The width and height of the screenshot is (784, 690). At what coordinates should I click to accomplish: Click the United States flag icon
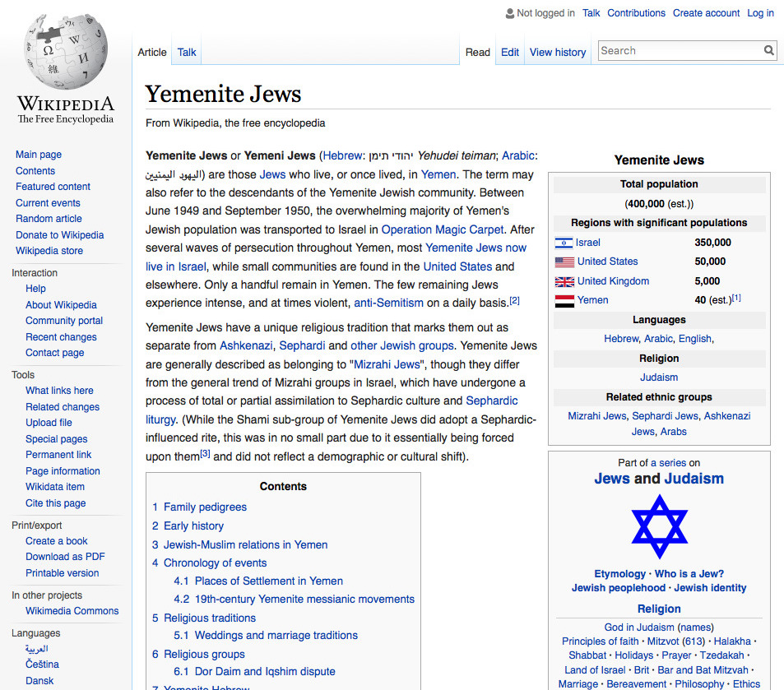(564, 262)
